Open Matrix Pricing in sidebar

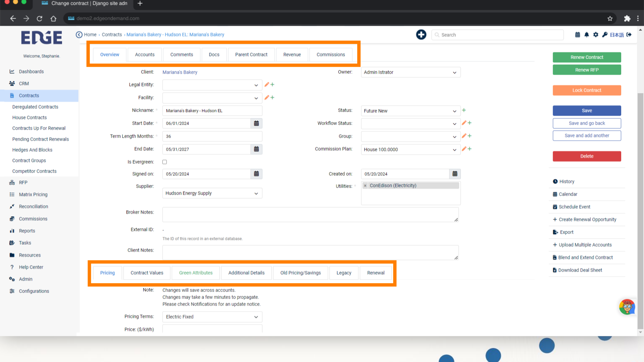pos(33,195)
